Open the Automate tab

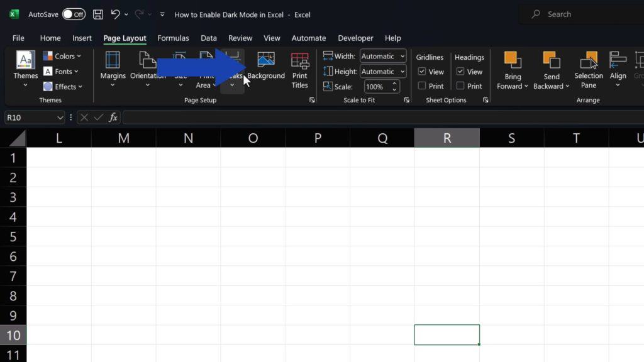coord(308,38)
